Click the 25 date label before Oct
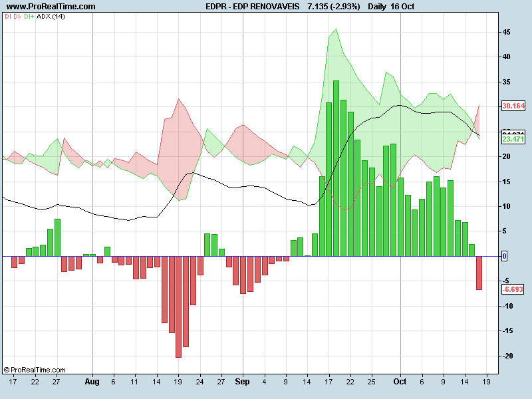This screenshot has width=532, height=399. pos(372,382)
